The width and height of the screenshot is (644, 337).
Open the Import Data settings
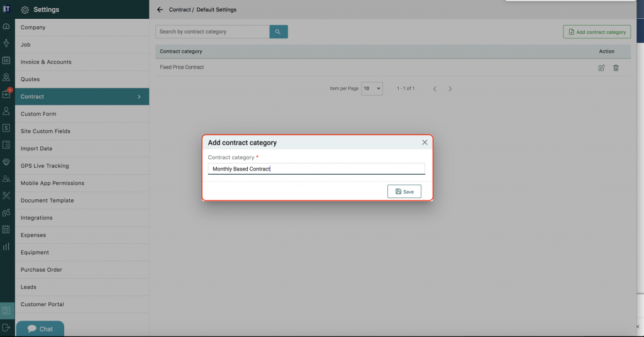tap(82, 148)
